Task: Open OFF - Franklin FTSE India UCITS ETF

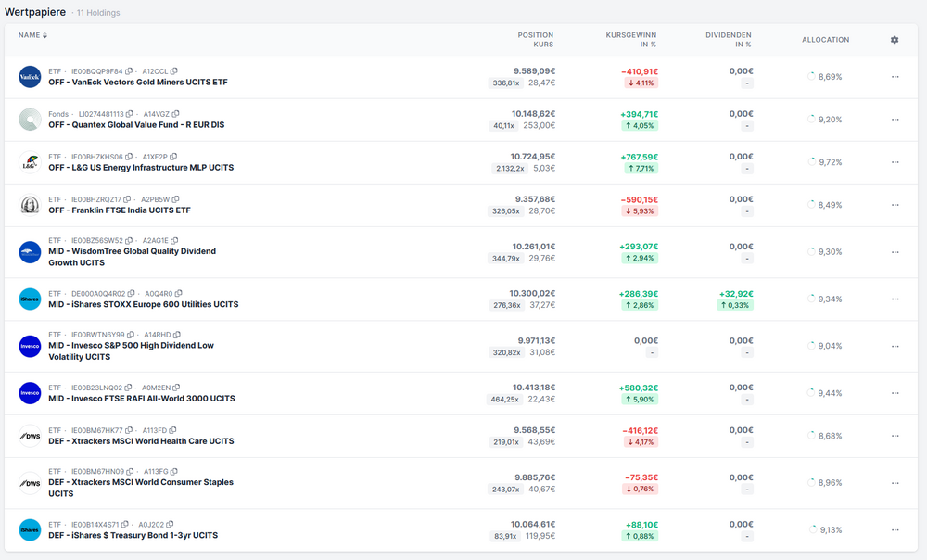Action: point(120,210)
